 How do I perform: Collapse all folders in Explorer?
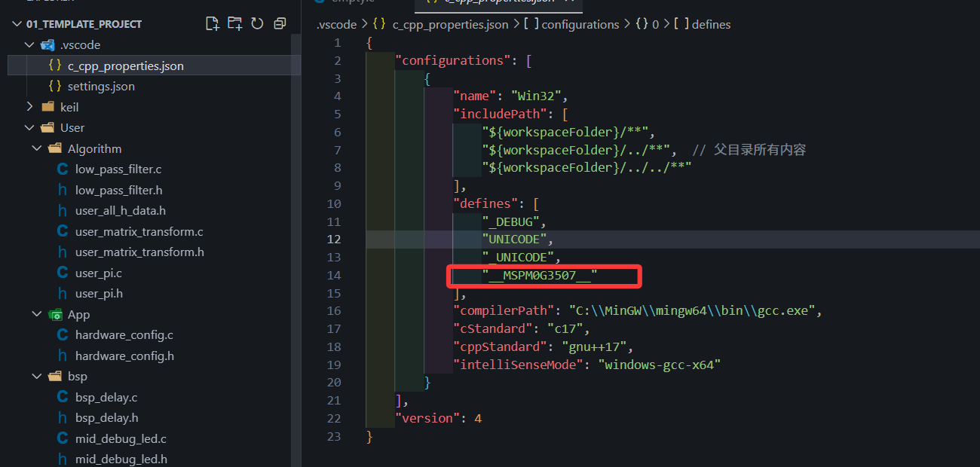click(280, 23)
